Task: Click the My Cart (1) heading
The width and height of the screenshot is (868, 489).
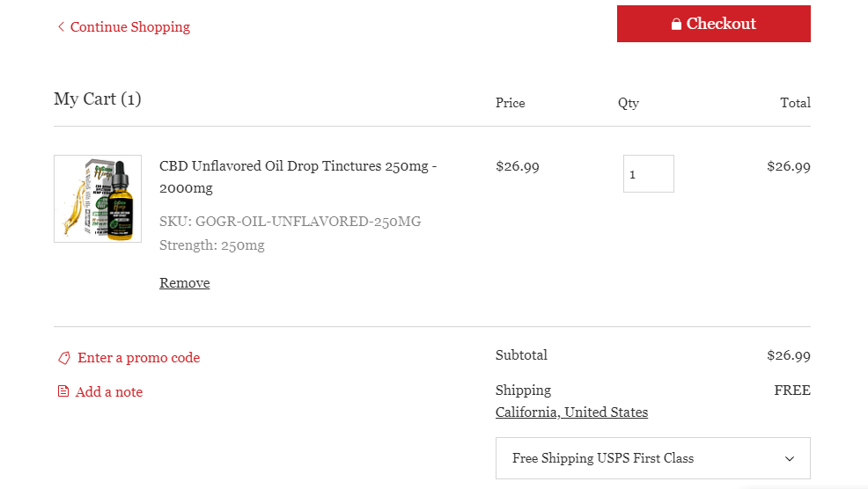Action: 98,99
